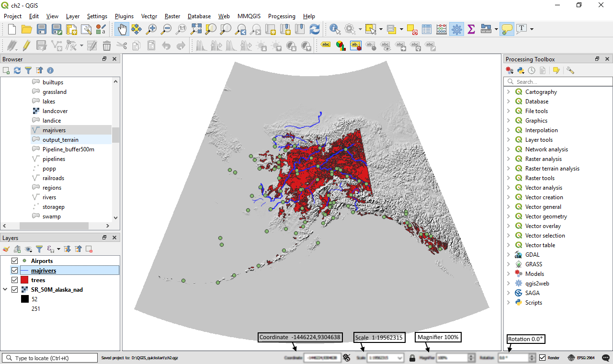Viewport: 613px width, 364px height.
Task: Toggle the SR_50M_alaska_nad layer checkbox
Action: tap(14, 290)
